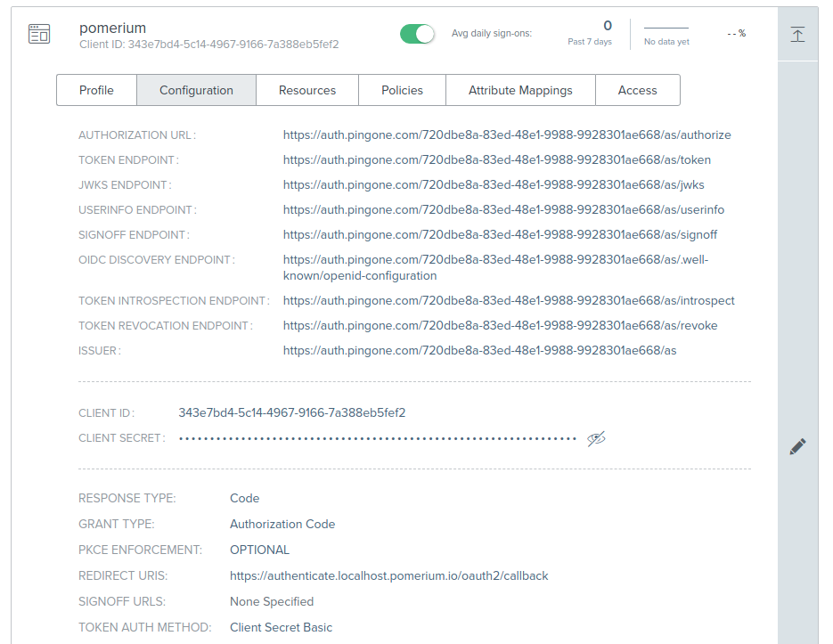Collapse the application panel with the upload-arrow icon
The height and width of the screenshot is (644, 833).
(x=797, y=35)
